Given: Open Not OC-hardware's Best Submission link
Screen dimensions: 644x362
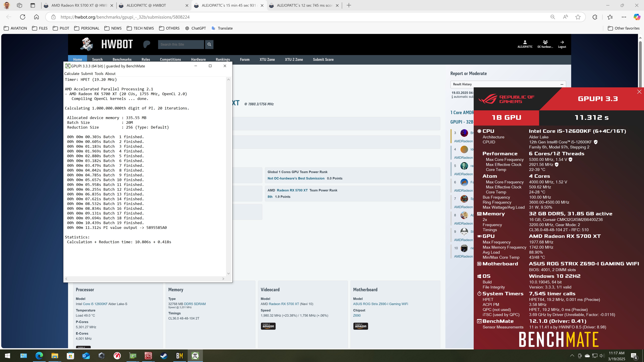Looking at the screenshot, I should click(296, 178).
